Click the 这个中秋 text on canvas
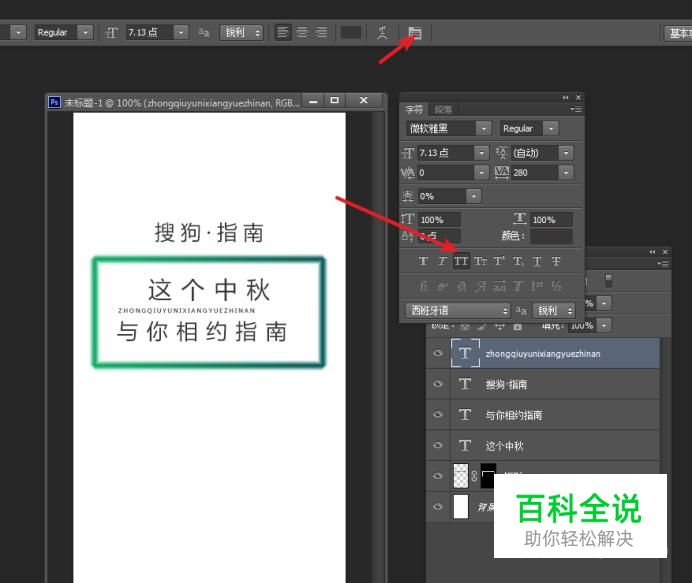Screen dimensions: 692x583 (209, 290)
